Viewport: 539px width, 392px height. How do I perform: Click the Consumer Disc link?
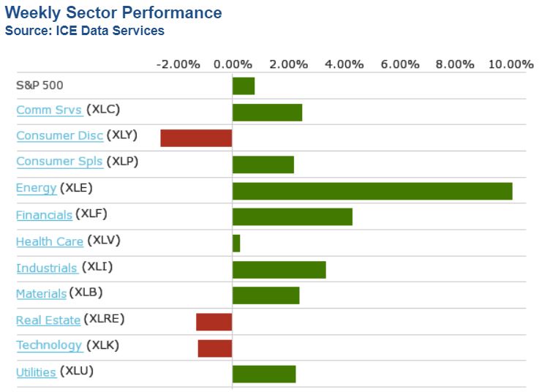pyautogui.click(x=59, y=136)
